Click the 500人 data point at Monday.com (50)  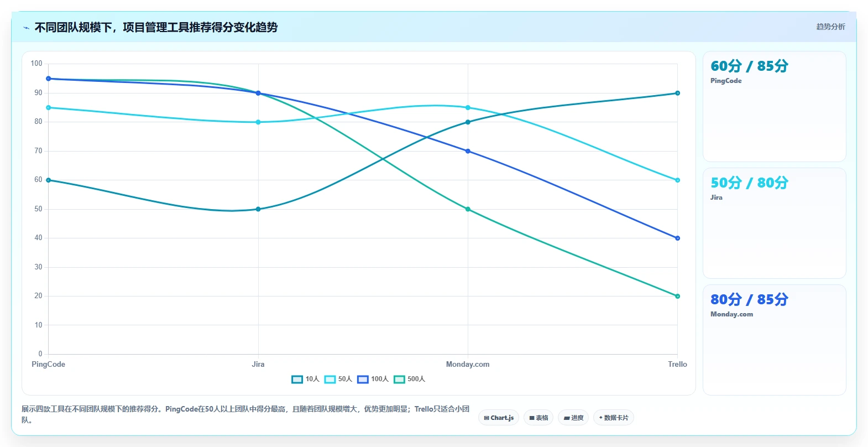coord(468,209)
